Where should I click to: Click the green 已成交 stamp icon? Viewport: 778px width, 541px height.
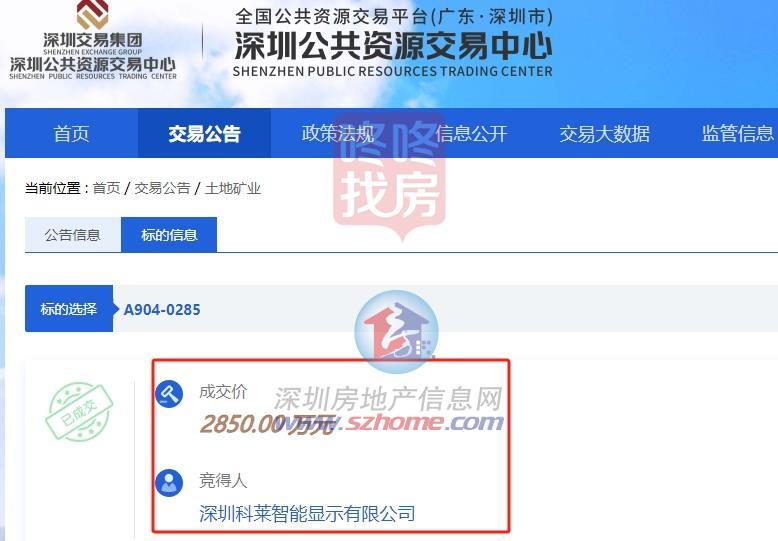click(x=79, y=411)
